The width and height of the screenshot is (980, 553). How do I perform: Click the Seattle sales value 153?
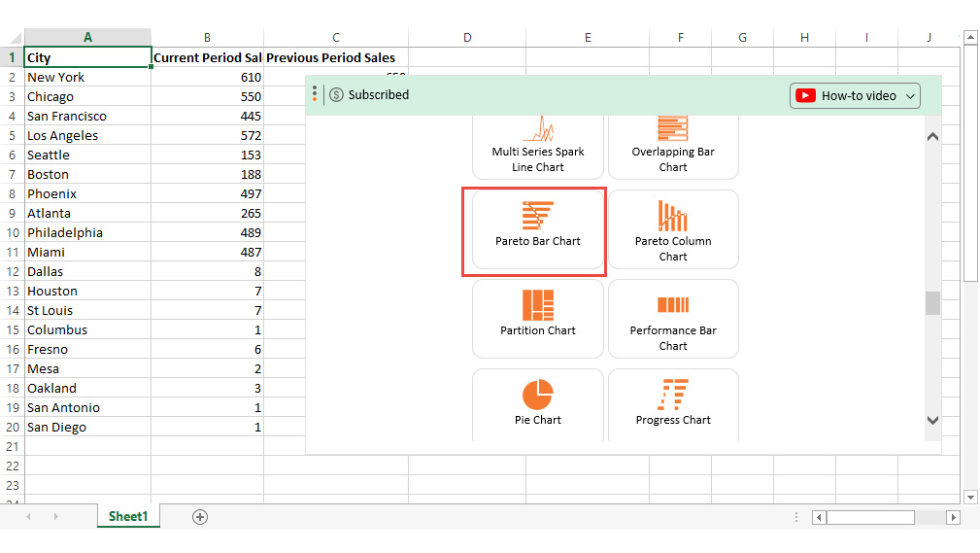point(207,155)
